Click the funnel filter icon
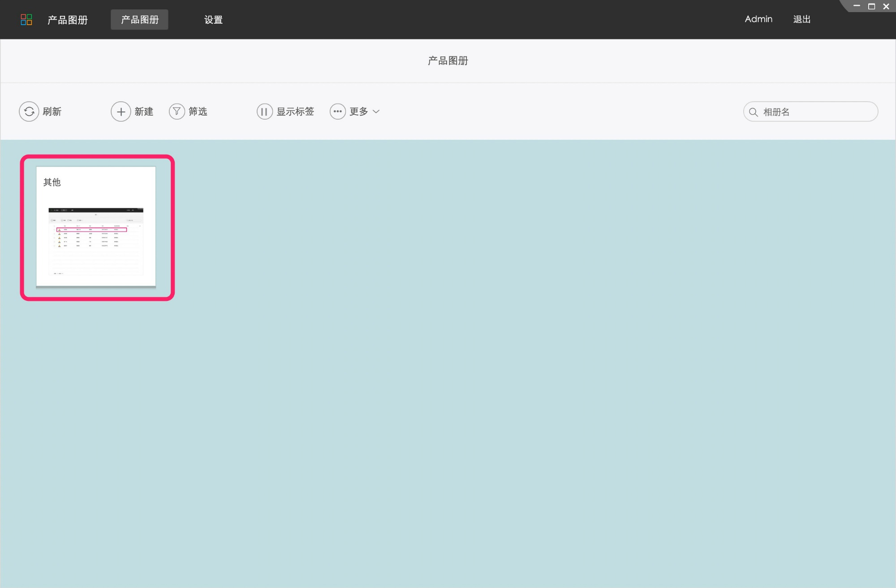The height and width of the screenshot is (588, 896). [177, 112]
